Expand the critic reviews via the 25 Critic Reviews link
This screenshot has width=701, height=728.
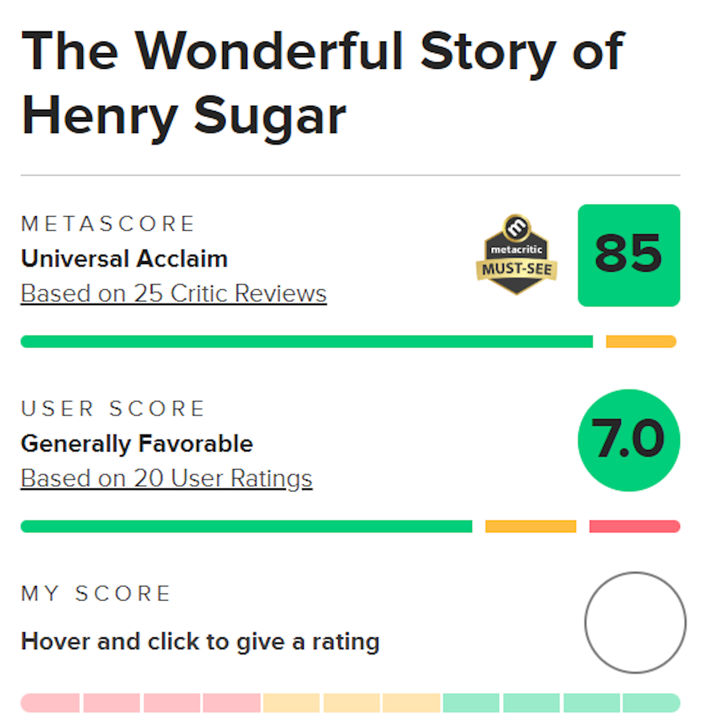point(173,293)
